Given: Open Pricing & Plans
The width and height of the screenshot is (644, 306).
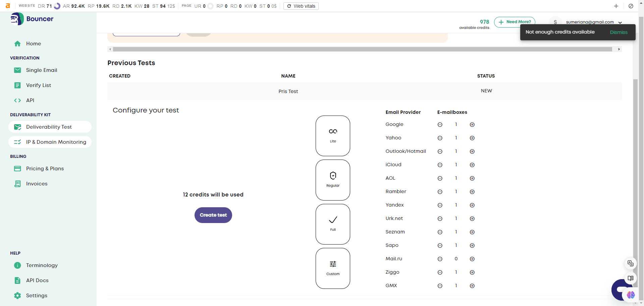Looking at the screenshot, I should click(45, 169).
